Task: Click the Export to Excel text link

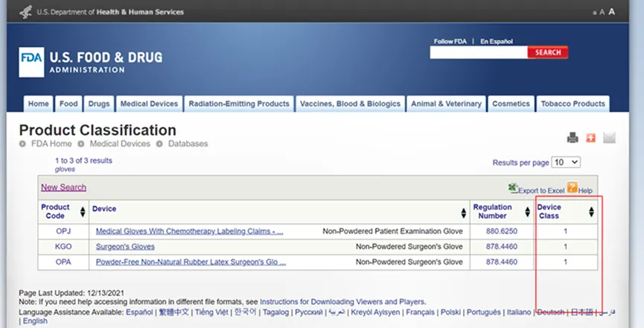Action: [x=541, y=191]
